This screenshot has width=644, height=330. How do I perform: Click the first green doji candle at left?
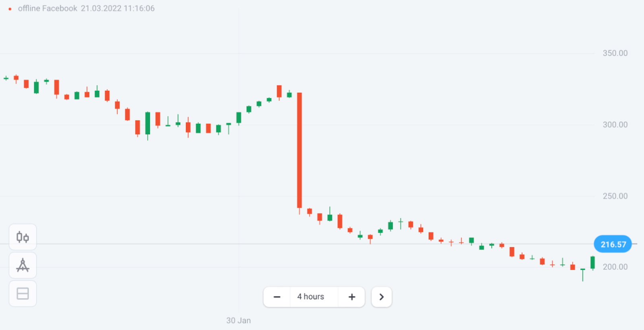coord(6,78)
